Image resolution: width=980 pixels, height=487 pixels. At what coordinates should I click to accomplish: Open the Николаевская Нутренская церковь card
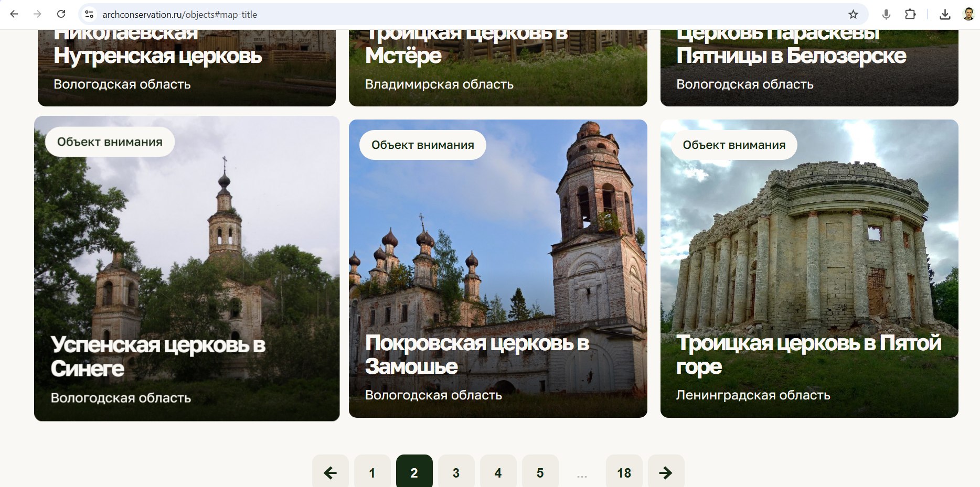click(x=187, y=67)
